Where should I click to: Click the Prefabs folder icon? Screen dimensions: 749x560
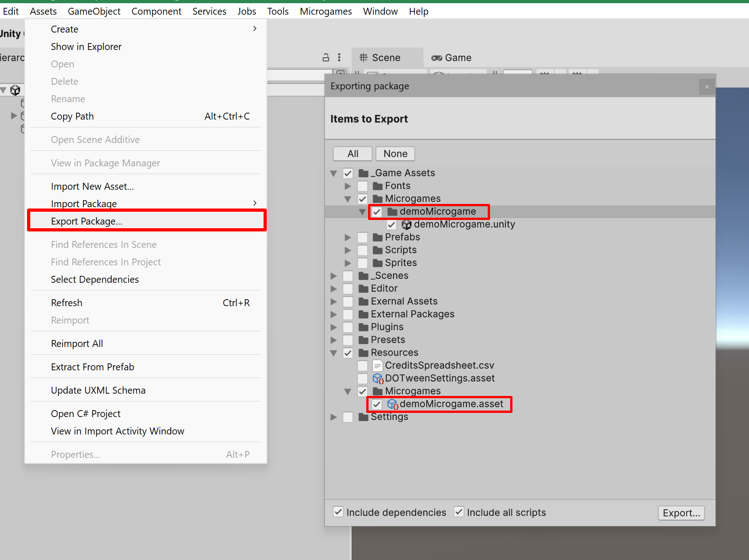tap(378, 237)
